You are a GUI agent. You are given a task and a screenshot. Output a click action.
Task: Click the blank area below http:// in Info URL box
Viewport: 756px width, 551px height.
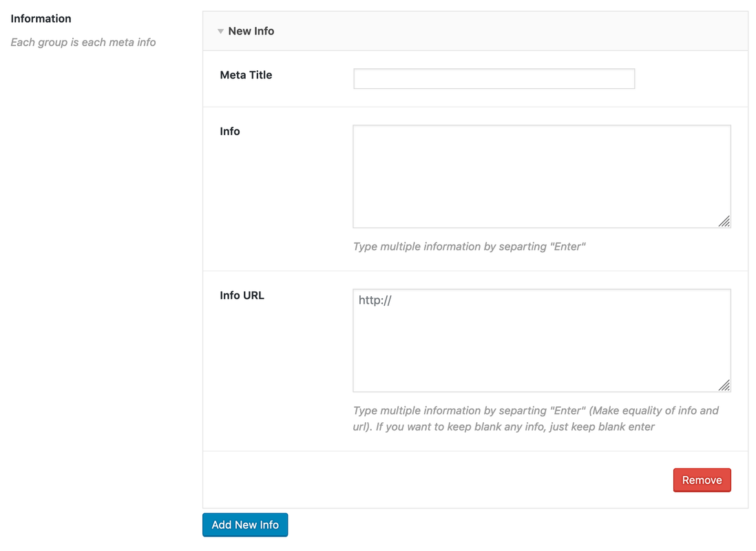click(541, 351)
